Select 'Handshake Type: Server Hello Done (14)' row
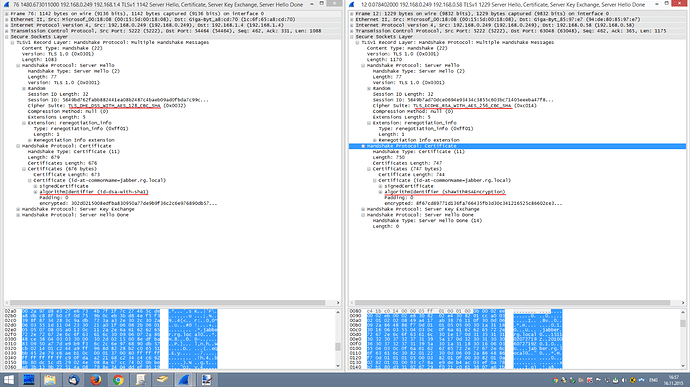This screenshot has width=690, height=387. point(427,221)
